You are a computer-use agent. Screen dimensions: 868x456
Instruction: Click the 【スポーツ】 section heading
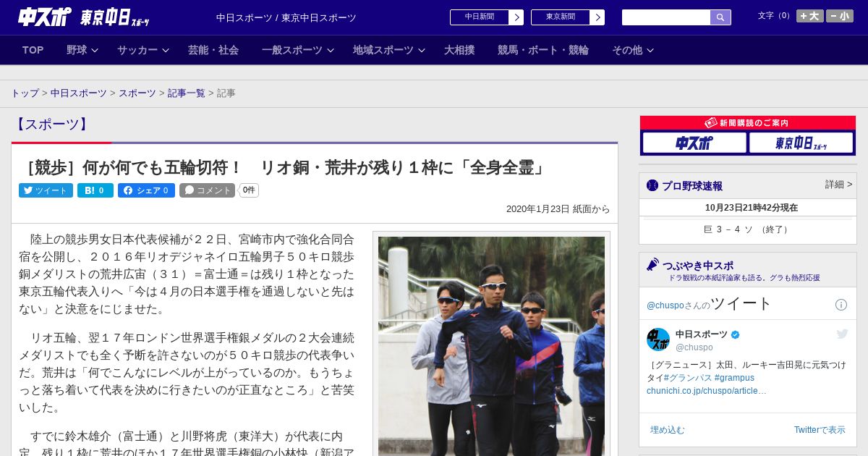click(52, 124)
